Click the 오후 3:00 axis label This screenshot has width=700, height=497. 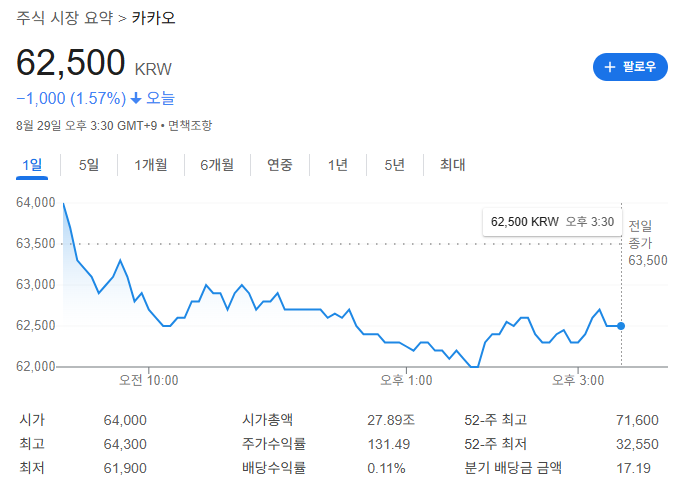(x=578, y=380)
